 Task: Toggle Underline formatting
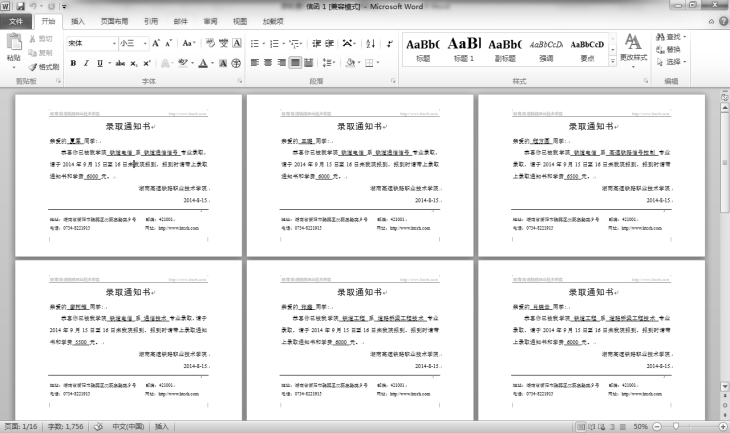100,63
